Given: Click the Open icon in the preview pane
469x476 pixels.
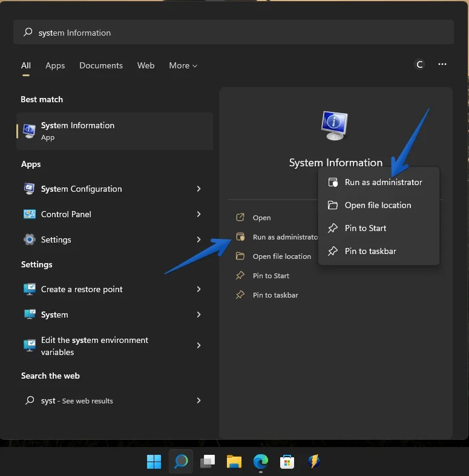Looking at the screenshot, I should [x=240, y=217].
